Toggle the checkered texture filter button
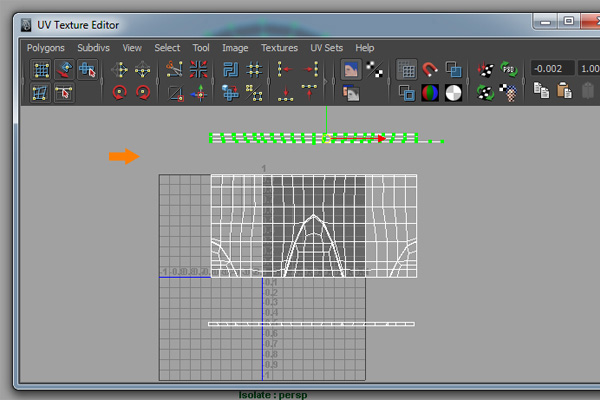 pos(375,70)
